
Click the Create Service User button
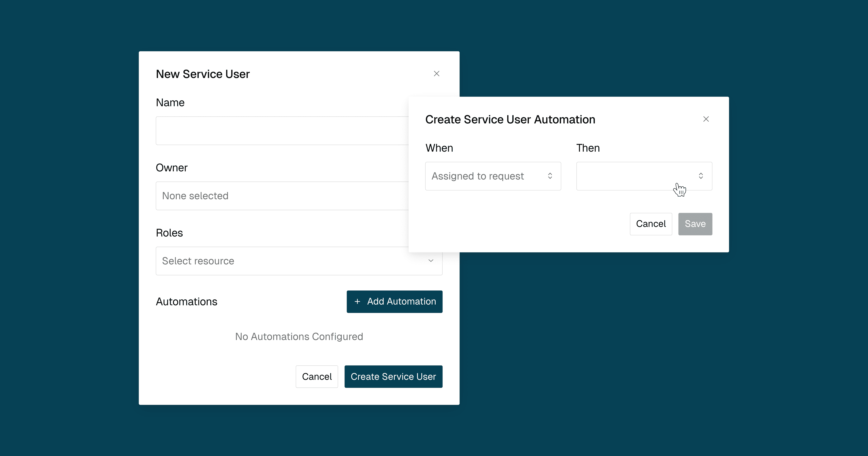pyautogui.click(x=393, y=377)
